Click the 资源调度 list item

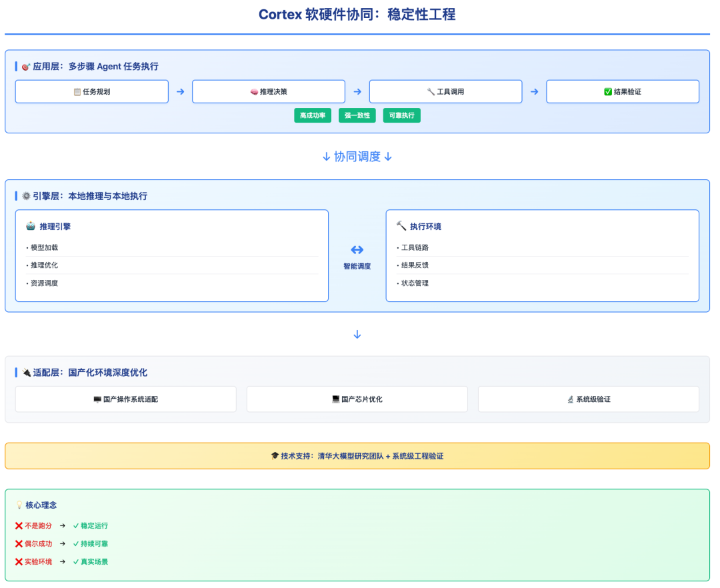point(172,283)
